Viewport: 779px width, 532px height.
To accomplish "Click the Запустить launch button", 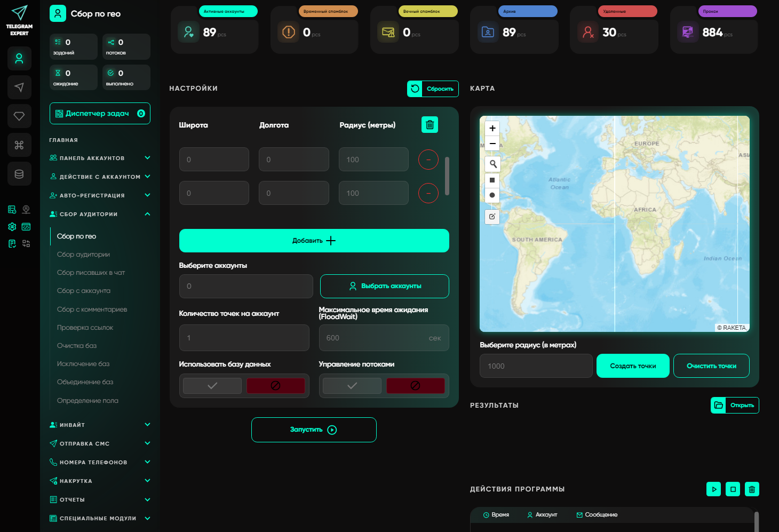I will (314, 430).
